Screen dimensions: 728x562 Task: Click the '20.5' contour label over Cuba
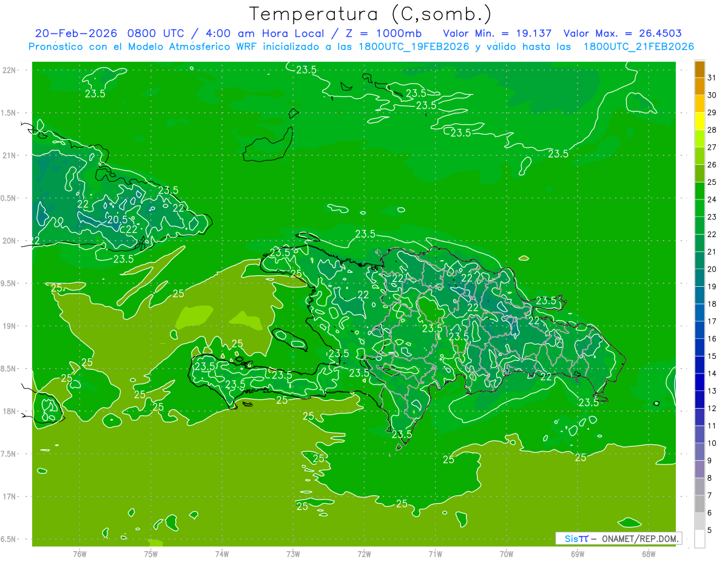pos(117,219)
